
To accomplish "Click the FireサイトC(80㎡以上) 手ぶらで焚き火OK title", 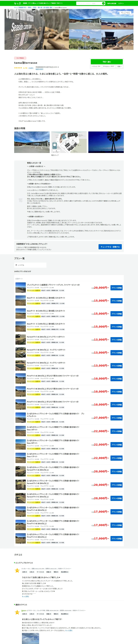I will [x=53, y=402].
